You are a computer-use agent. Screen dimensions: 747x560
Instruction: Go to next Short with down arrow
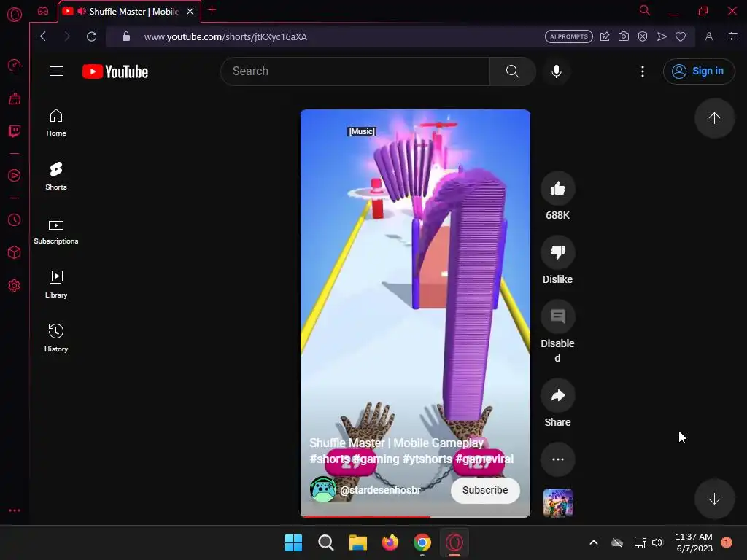[714, 499]
